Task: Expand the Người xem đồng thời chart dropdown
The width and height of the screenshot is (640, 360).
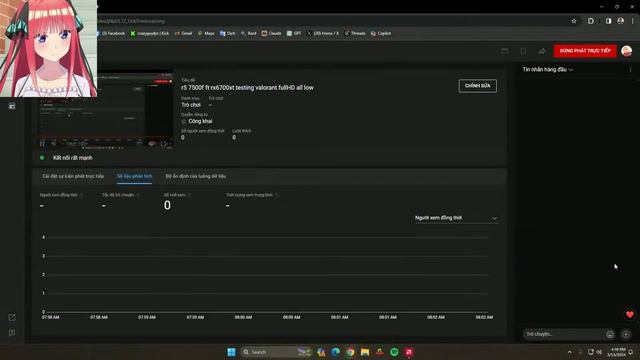Action: click(456, 218)
